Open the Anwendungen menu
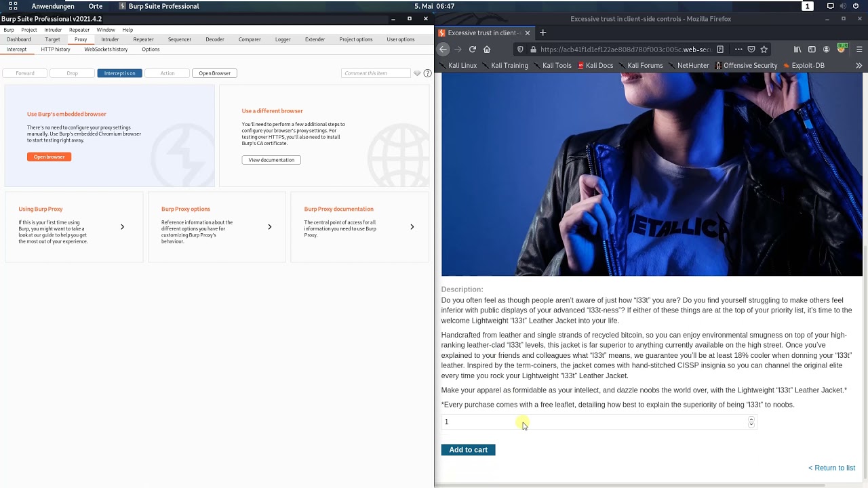 53,6
